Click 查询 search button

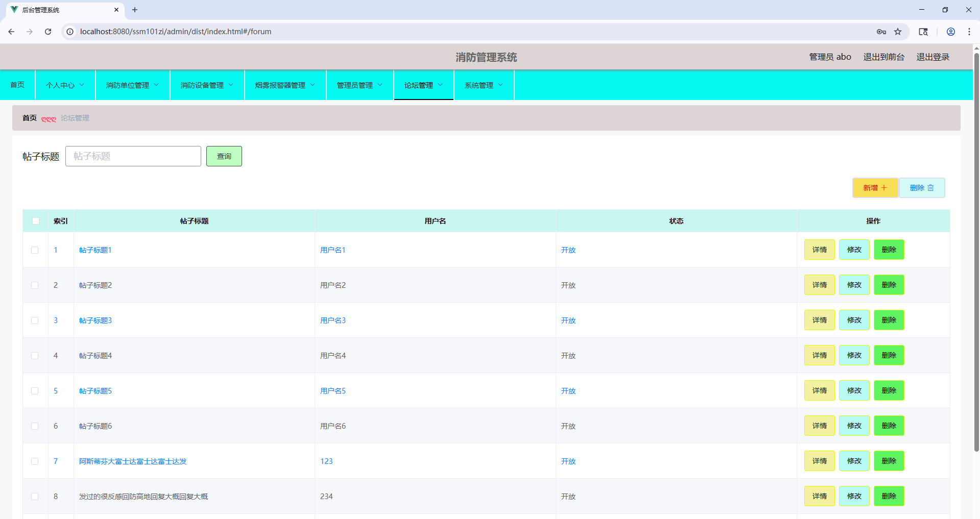point(224,156)
